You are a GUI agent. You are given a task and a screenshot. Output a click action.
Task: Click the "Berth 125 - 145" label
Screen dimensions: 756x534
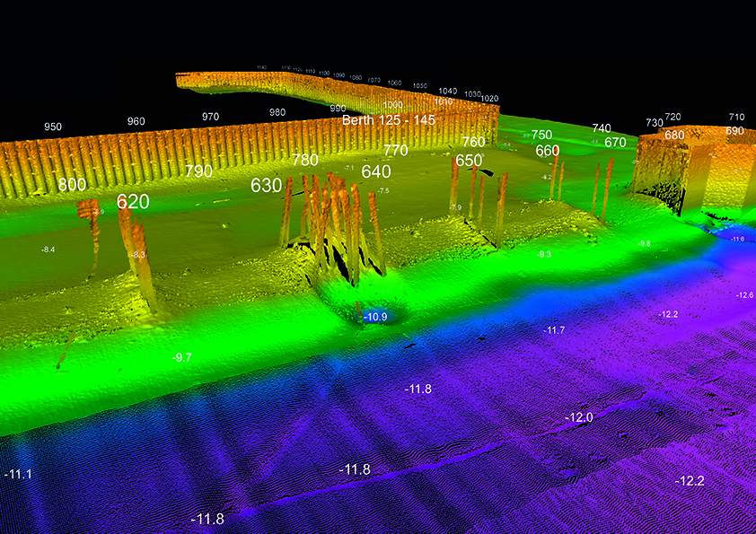tap(387, 119)
